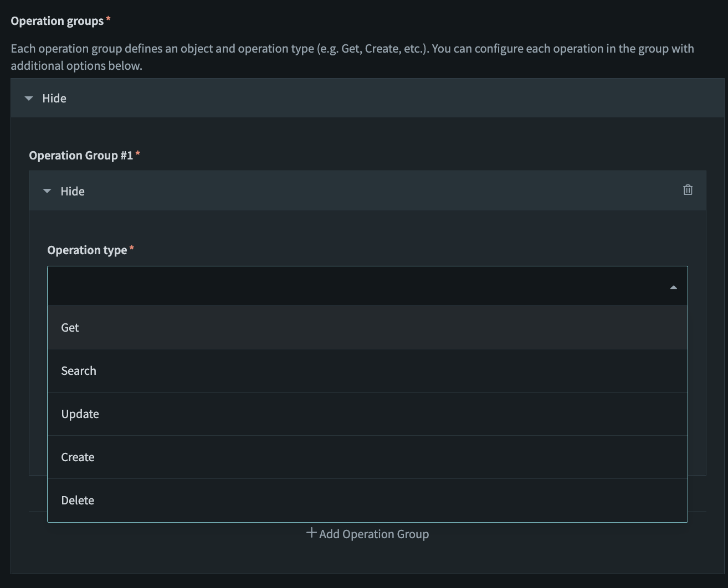The height and width of the screenshot is (588, 728).
Task: Collapse Operation Group #1 via Hide label
Action: click(73, 192)
